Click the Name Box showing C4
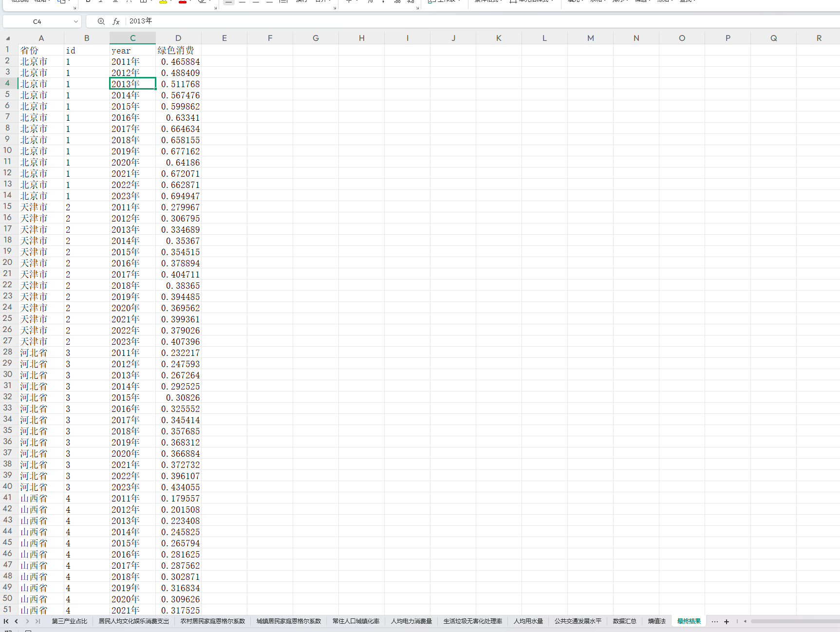840x632 pixels. [x=37, y=21]
